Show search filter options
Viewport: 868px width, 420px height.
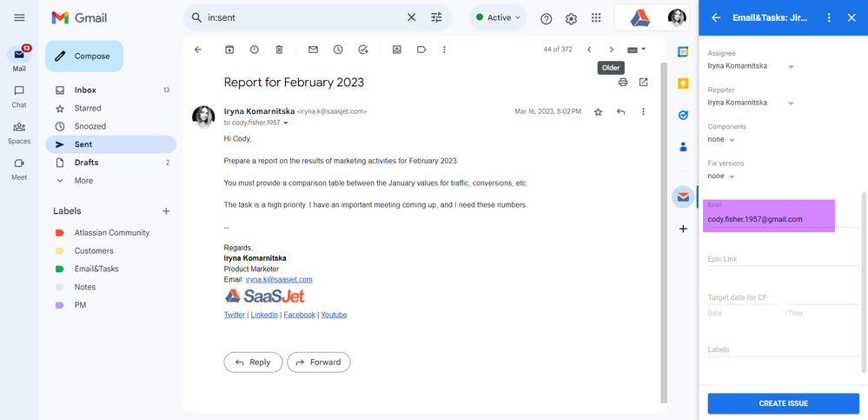[x=437, y=17]
